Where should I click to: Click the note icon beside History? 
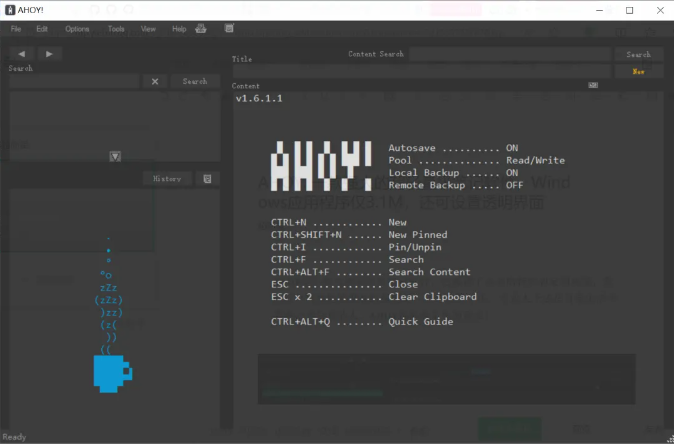tap(207, 178)
